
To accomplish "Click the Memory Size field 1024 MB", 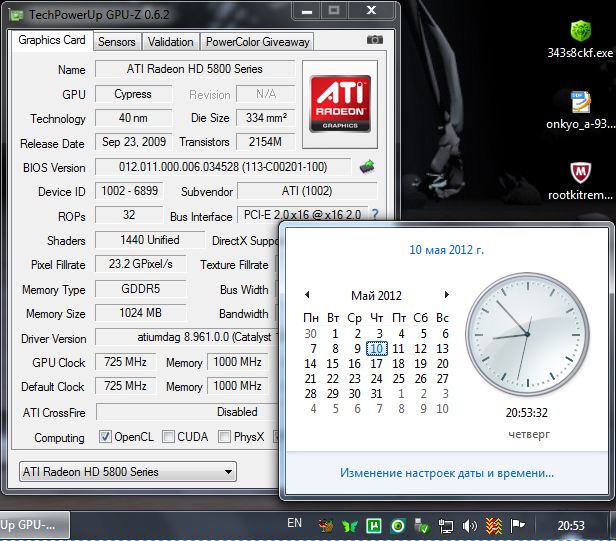I will tap(140, 313).
